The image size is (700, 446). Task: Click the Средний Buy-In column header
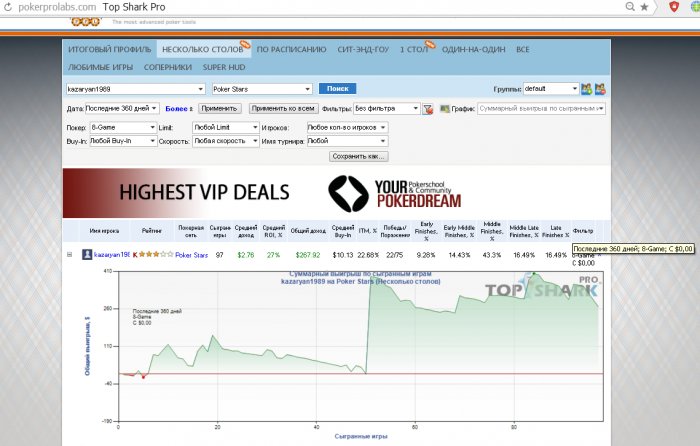(343, 231)
